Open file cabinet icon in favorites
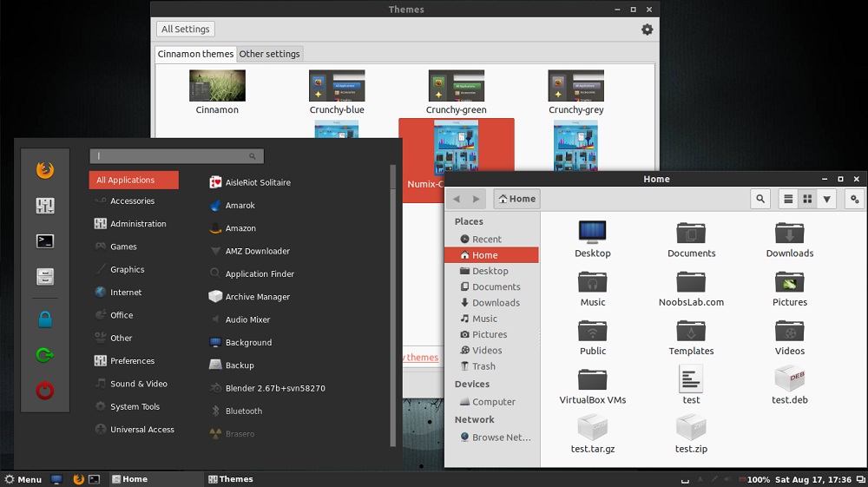Viewport: 868px width, 487px height. tap(45, 276)
